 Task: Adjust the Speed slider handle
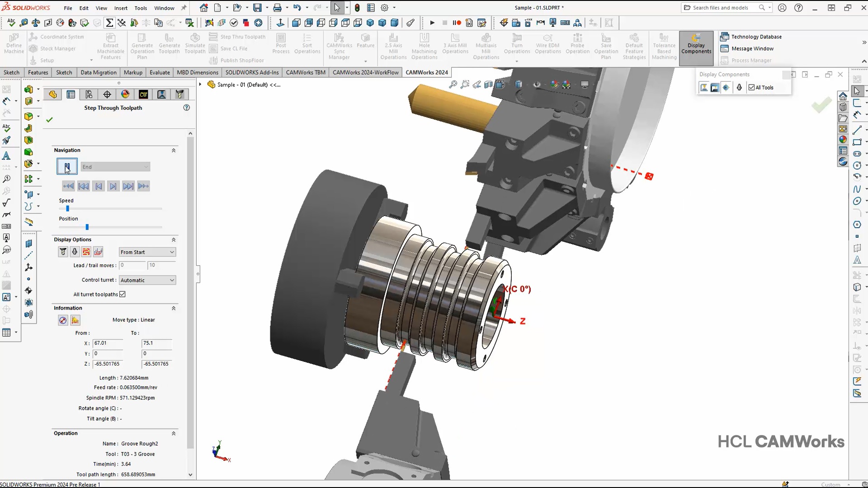(68, 209)
